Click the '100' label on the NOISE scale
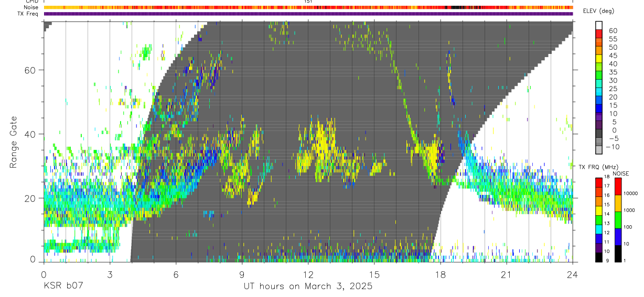 point(629,227)
